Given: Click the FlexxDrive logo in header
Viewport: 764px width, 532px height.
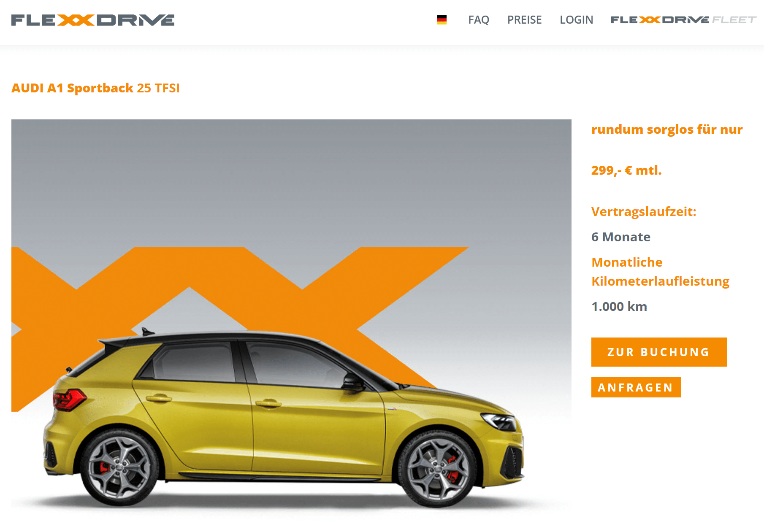Looking at the screenshot, I should click(93, 20).
